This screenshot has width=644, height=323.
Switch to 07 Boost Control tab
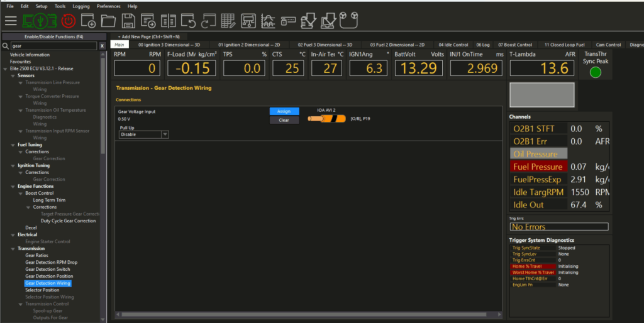[x=515, y=45]
